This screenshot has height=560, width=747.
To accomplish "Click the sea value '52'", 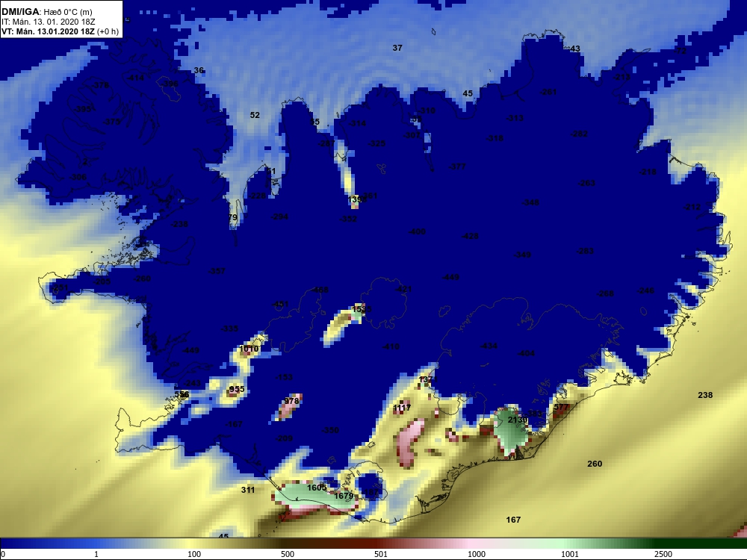I will click(x=255, y=115).
